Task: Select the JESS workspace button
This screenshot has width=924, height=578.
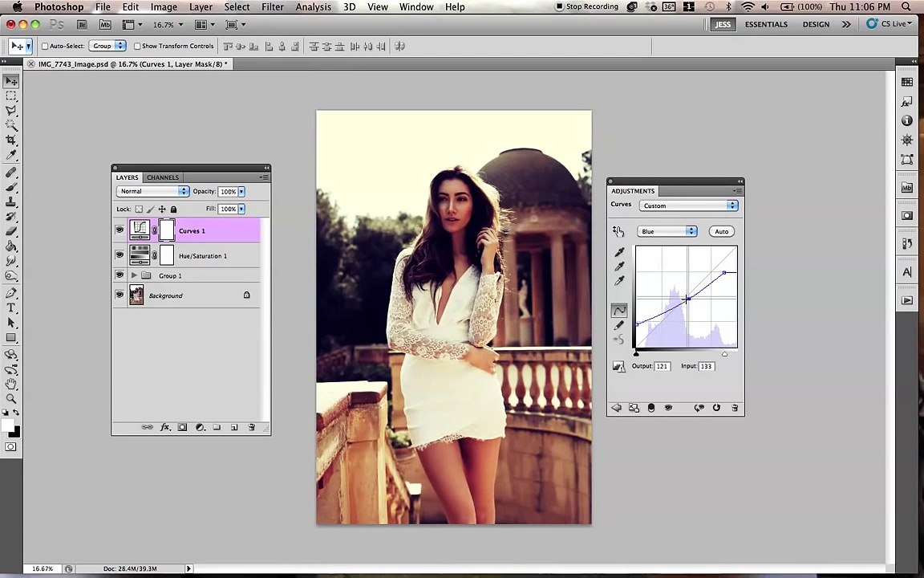Action: pyautogui.click(x=723, y=24)
